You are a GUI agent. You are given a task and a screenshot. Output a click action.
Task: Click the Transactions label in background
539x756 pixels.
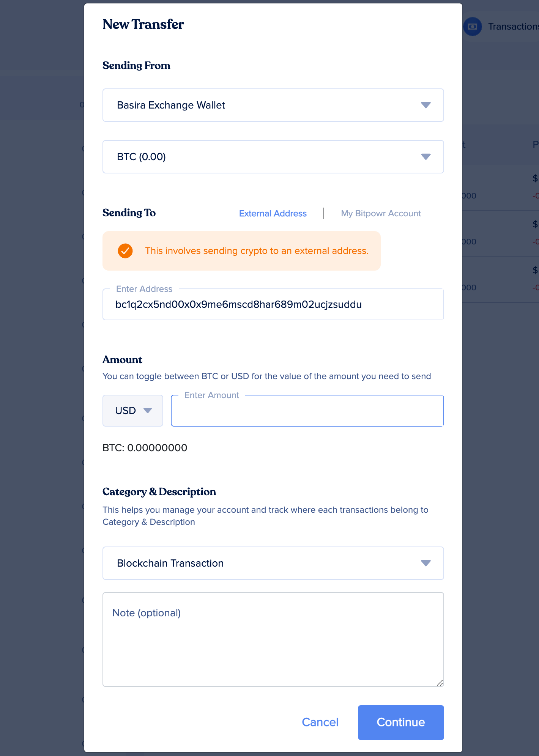point(513,27)
